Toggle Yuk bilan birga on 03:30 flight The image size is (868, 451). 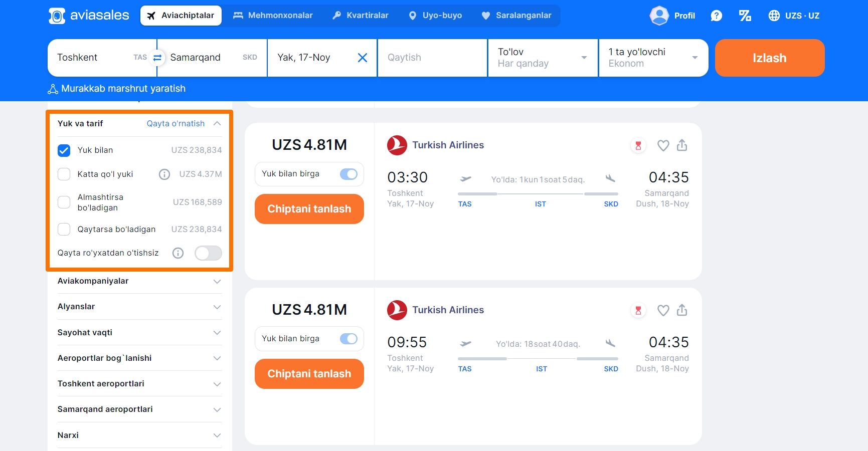click(349, 174)
